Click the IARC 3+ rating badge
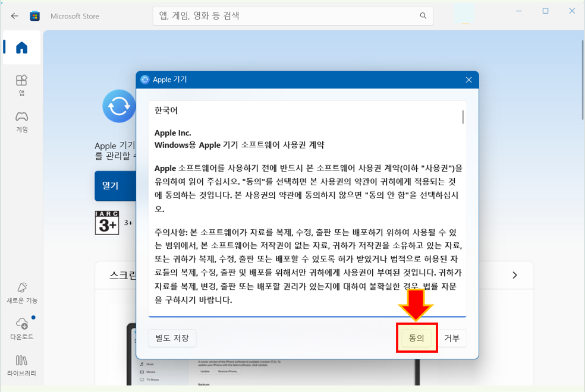The height and width of the screenshot is (392, 585). (x=107, y=223)
